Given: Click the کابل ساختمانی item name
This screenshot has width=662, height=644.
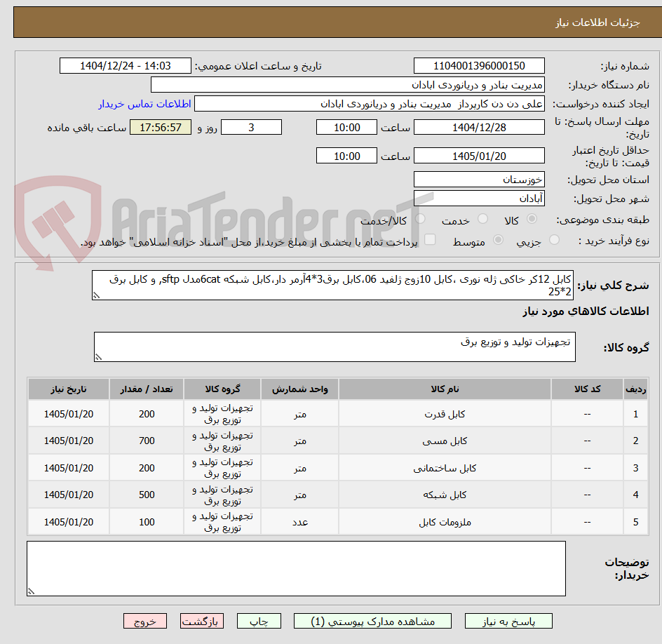Looking at the screenshot, I should click(445, 468).
